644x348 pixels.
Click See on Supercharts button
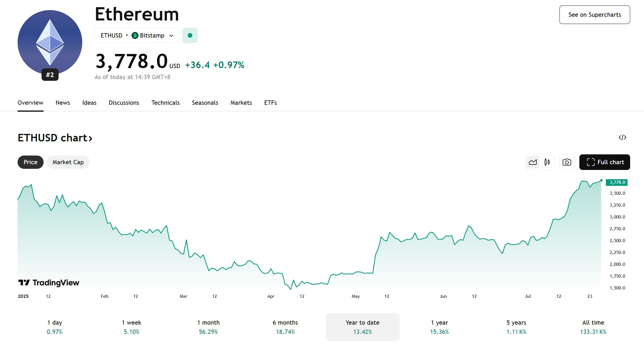point(595,15)
